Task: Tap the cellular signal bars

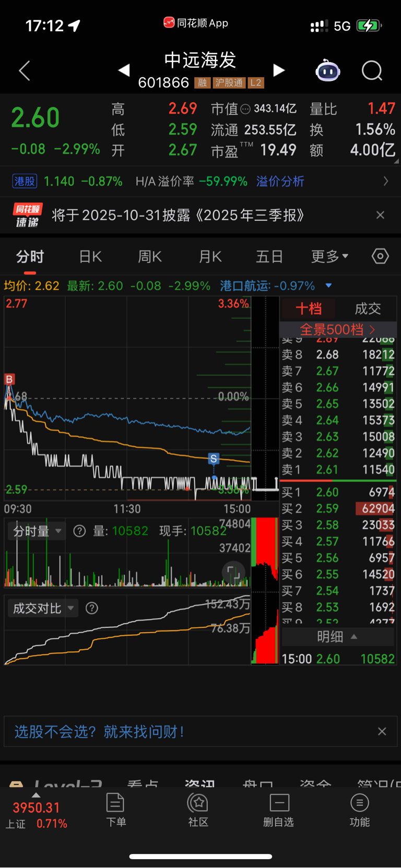Action: (319, 26)
